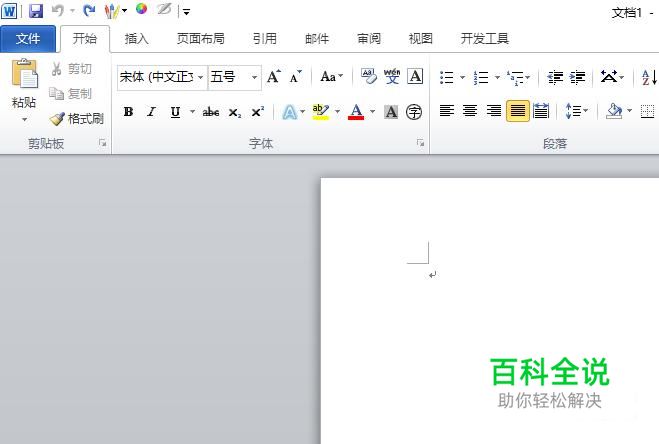Click the A-Z sort icon
This screenshot has width=659, height=444.
tap(649, 77)
